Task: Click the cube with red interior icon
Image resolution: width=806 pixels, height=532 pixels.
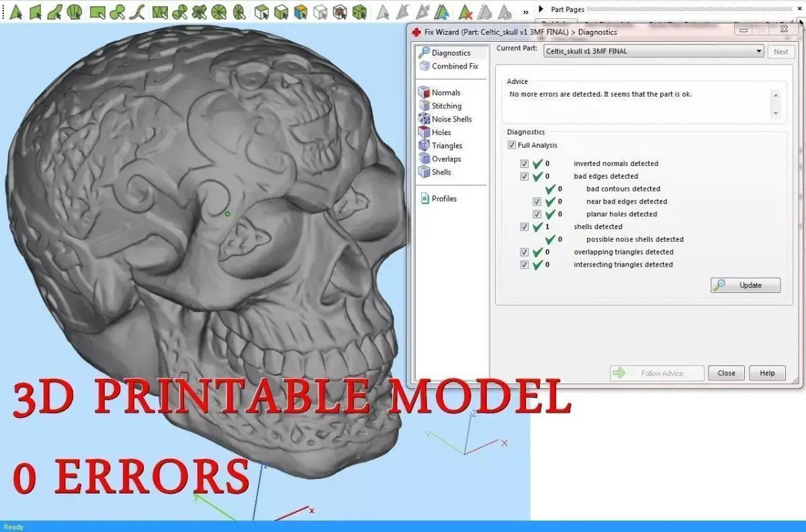Action: 340,11
